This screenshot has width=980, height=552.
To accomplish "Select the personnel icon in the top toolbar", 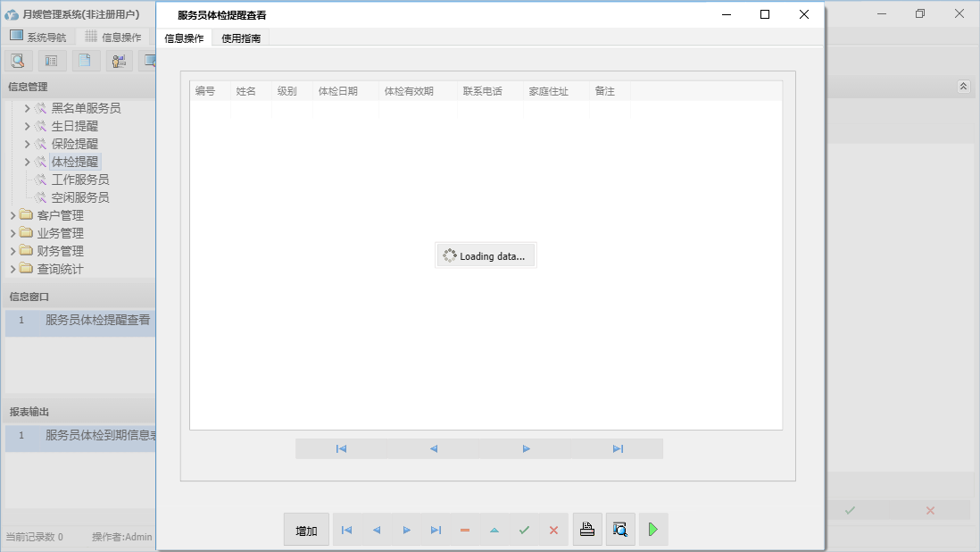I will click(x=118, y=61).
